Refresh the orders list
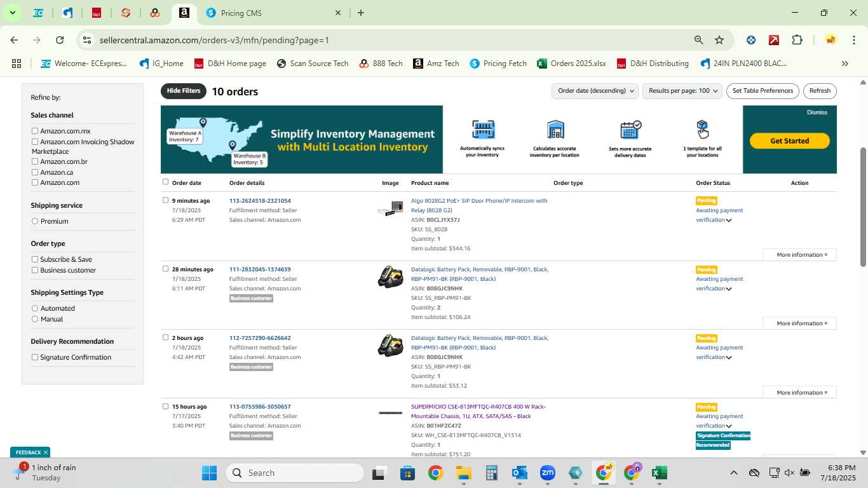Image resolution: width=868 pixels, height=488 pixels. click(x=820, y=91)
